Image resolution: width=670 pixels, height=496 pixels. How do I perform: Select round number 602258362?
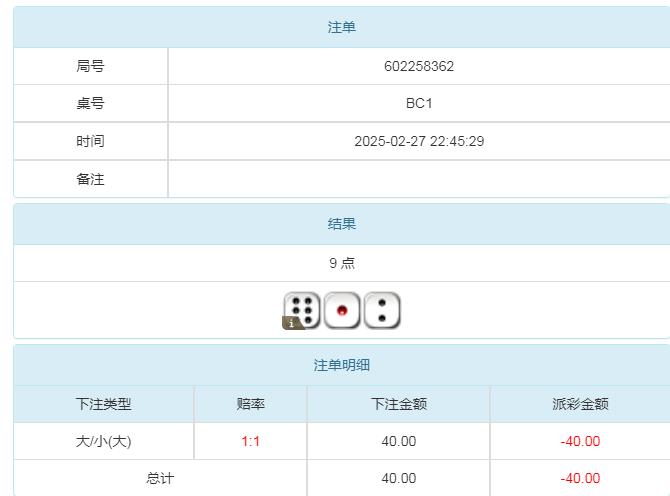[x=418, y=66]
